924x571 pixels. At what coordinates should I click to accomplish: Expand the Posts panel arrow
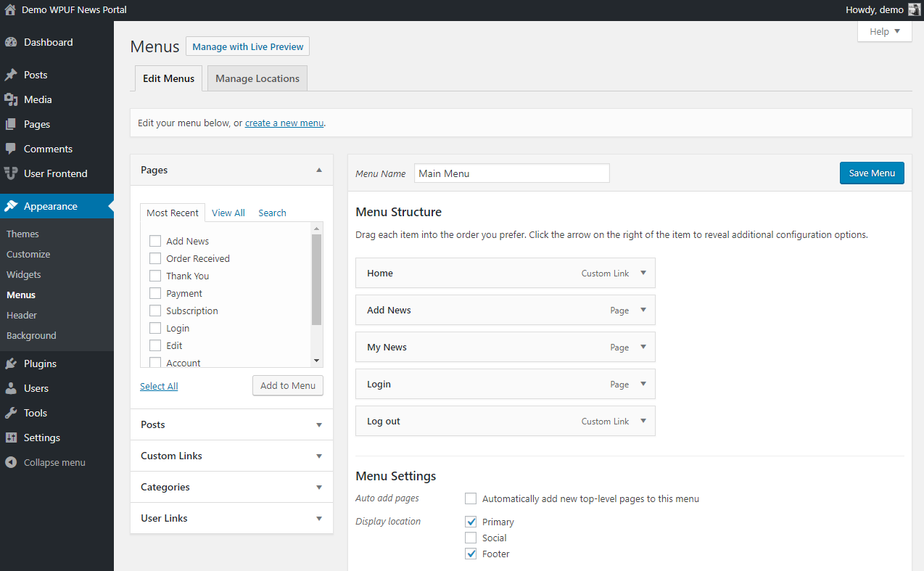click(x=319, y=425)
